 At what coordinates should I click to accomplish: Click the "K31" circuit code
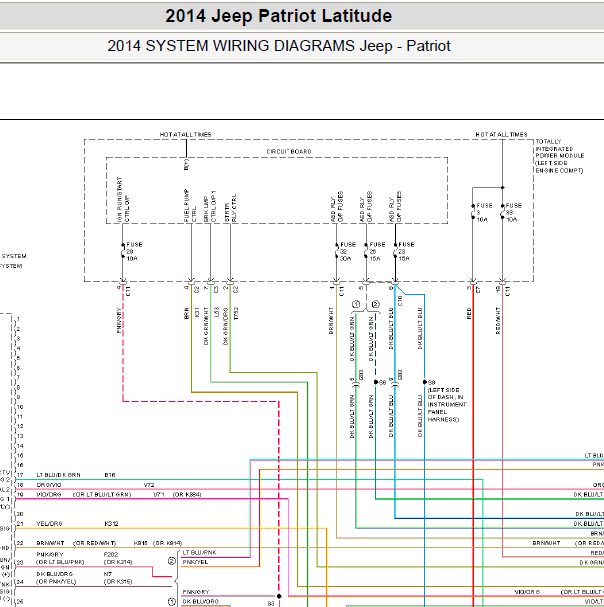pyautogui.click(x=196, y=313)
